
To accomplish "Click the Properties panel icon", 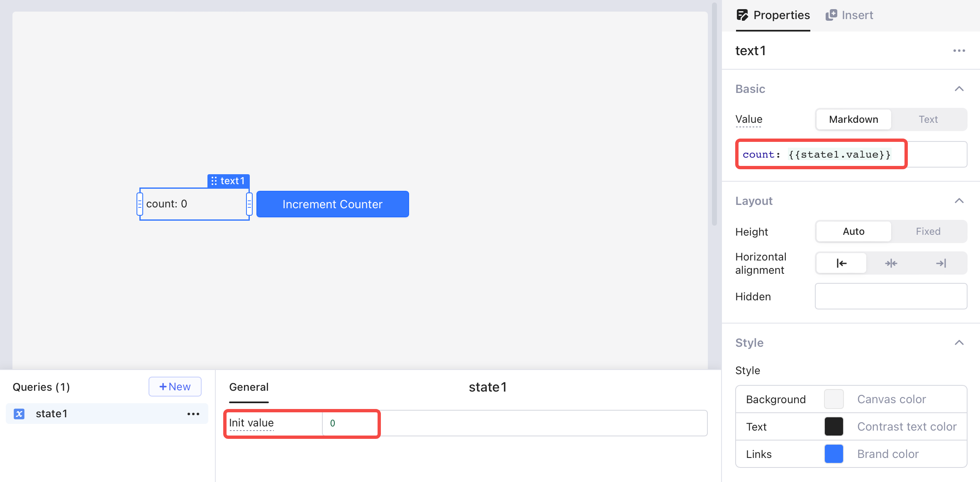I will [x=742, y=15].
